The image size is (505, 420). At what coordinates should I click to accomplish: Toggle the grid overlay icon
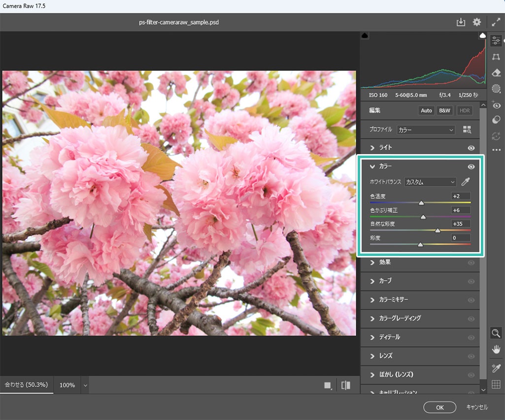coord(496,385)
